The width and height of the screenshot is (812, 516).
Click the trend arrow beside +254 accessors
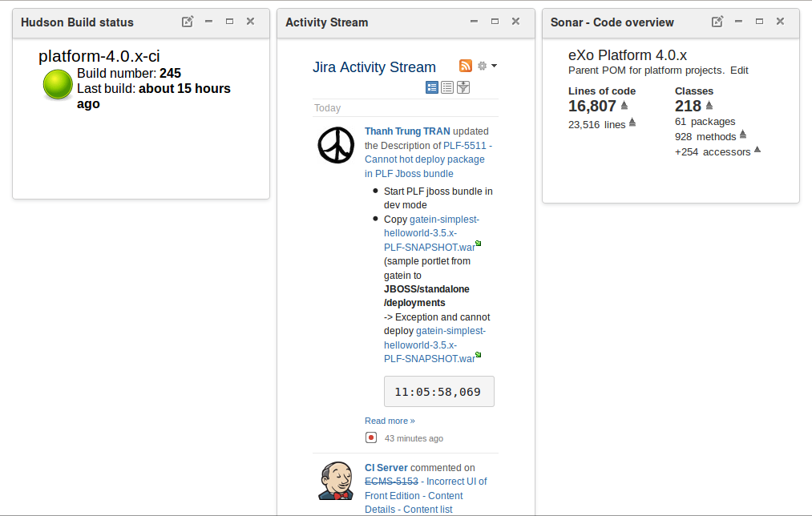click(x=757, y=150)
